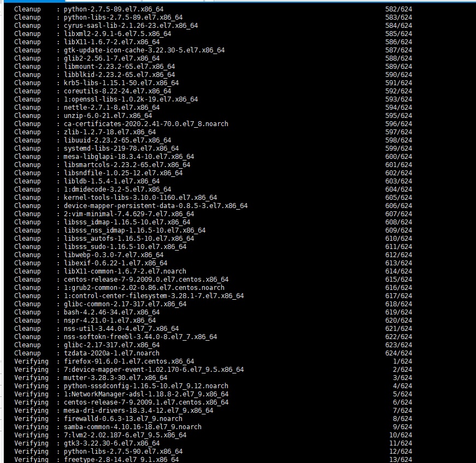Click systemd-libs-219-78.el7.x86_64 line
The image size is (476, 463).
(121, 149)
